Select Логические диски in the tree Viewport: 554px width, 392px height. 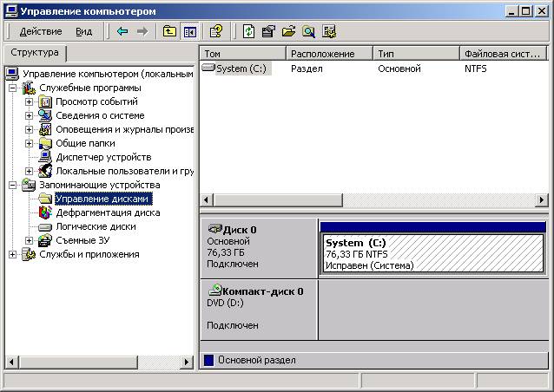(96, 226)
